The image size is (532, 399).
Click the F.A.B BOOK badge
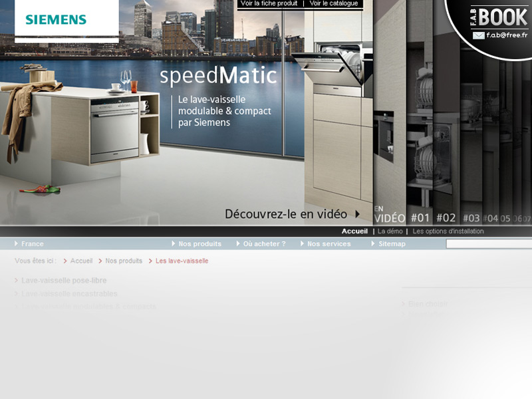(498, 17)
